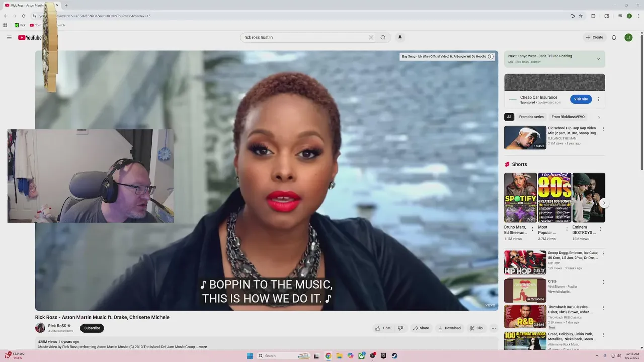This screenshot has width=644, height=362.
Task: Expand the Next: Kanye West queue panel
Action: pyautogui.click(x=598, y=59)
